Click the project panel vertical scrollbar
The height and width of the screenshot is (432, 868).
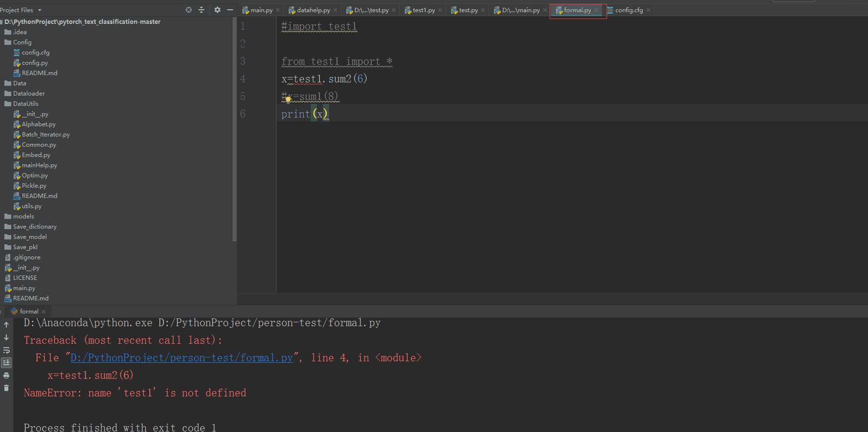235,129
